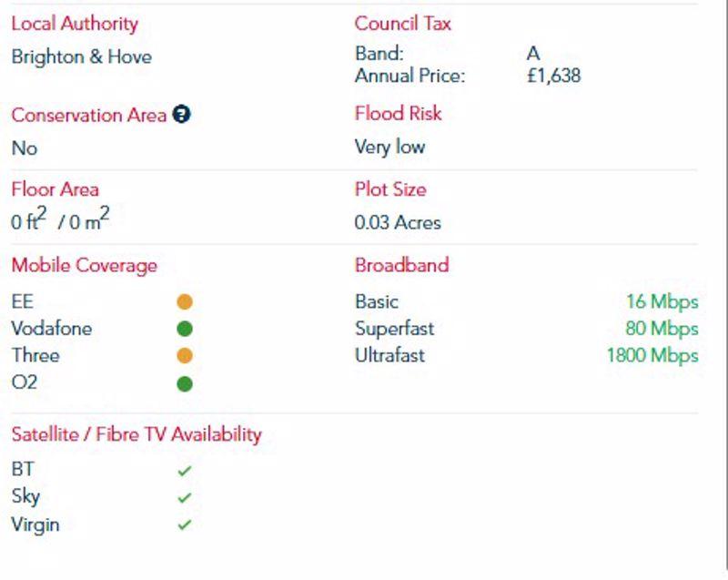The height and width of the screenshot is (580, 728).
Task: Click the Virgin availability checkmark
Action: (x=185, y=524)
